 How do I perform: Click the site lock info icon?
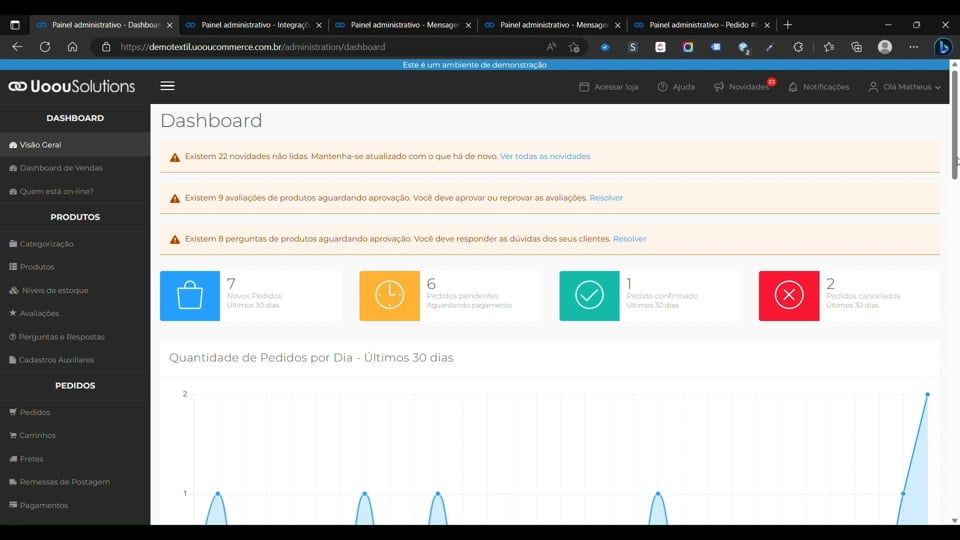[106, 47]
